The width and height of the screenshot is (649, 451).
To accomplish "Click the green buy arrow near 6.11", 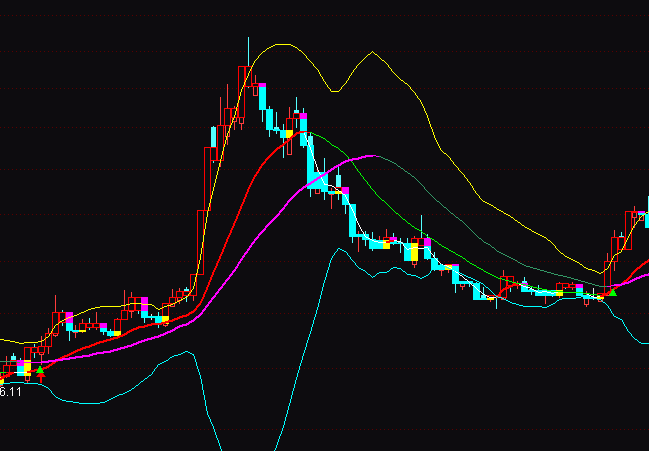I will click(40, 372).
